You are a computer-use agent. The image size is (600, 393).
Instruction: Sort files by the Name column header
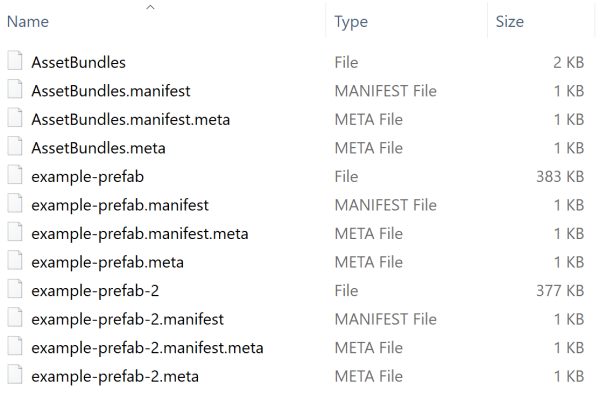click(28, 22)
